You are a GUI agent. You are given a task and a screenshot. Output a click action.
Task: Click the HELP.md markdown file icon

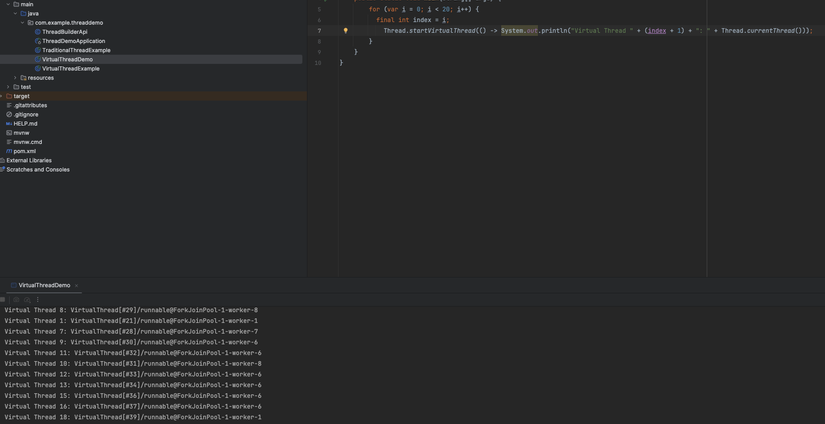point(9,124)
